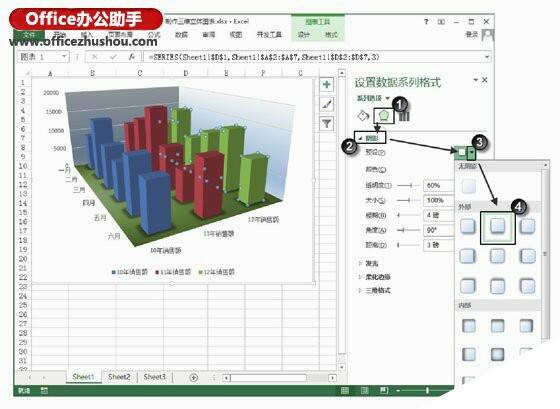Expand the formula bar with arrow

[487, 57]
